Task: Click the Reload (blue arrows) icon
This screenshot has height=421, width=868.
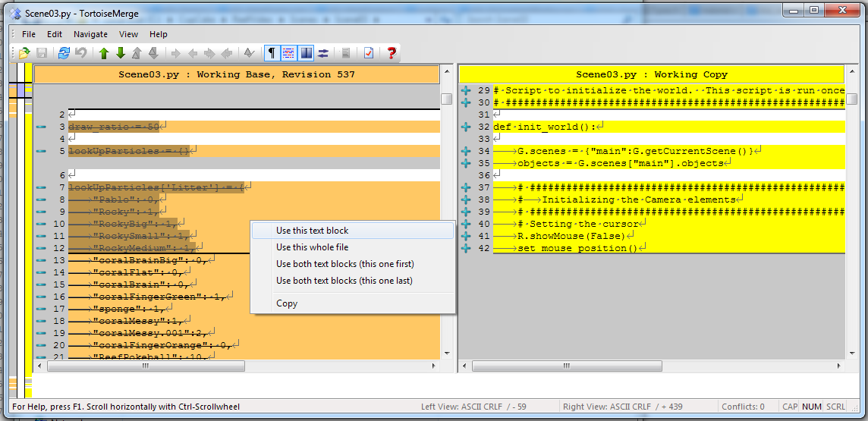Action: tap(64, 53)
